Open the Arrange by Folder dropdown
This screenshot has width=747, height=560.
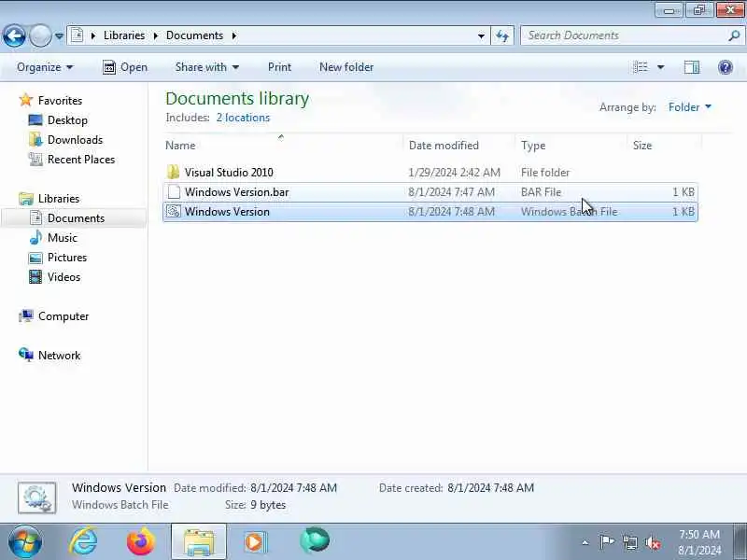pos(690,107)
